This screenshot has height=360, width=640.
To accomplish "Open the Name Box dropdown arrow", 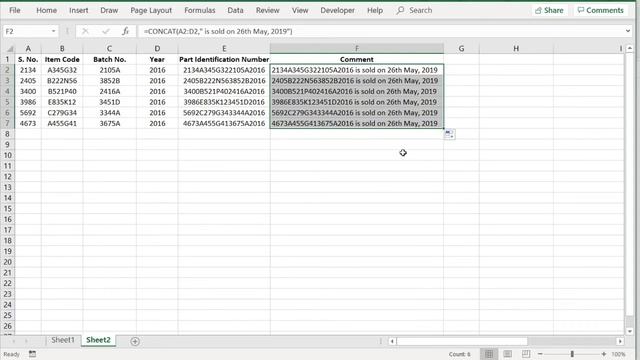I will pyautogui.click(x=53, y=31).
